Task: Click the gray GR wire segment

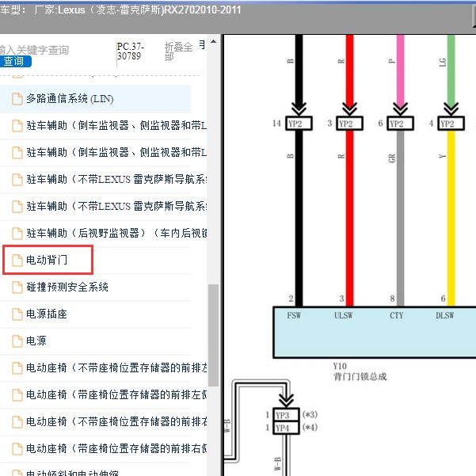Action: pyautogui.click(x=400, y=219)
